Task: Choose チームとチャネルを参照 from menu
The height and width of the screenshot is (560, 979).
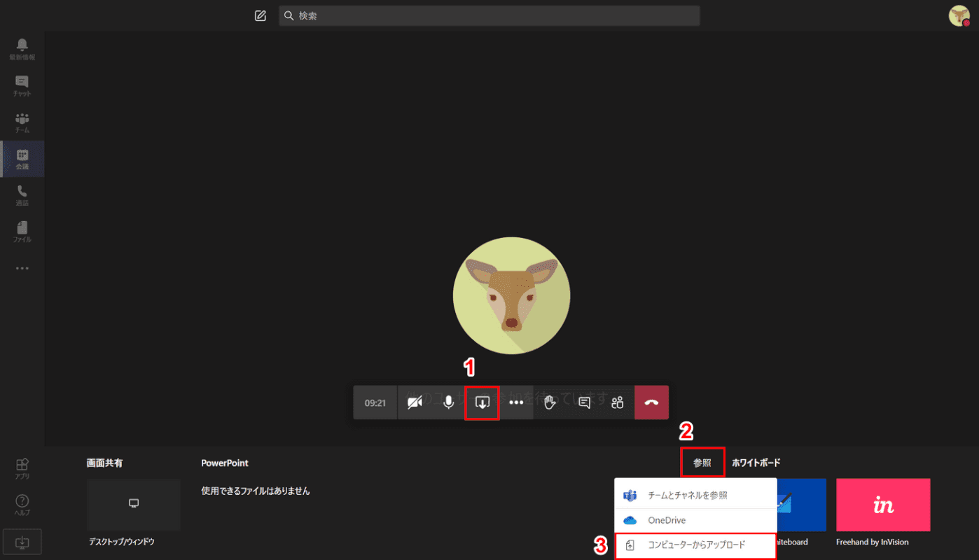Action: 695,495
